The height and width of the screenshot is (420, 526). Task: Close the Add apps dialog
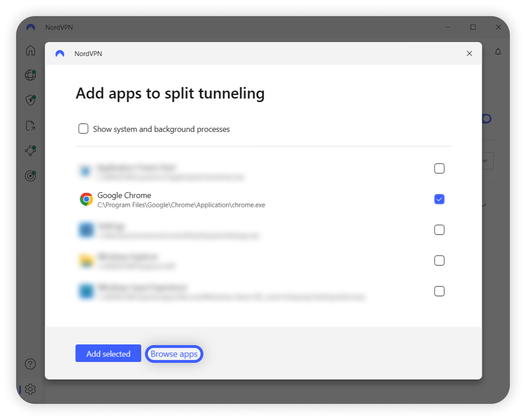pyautogui.click(x=469, y=53)
